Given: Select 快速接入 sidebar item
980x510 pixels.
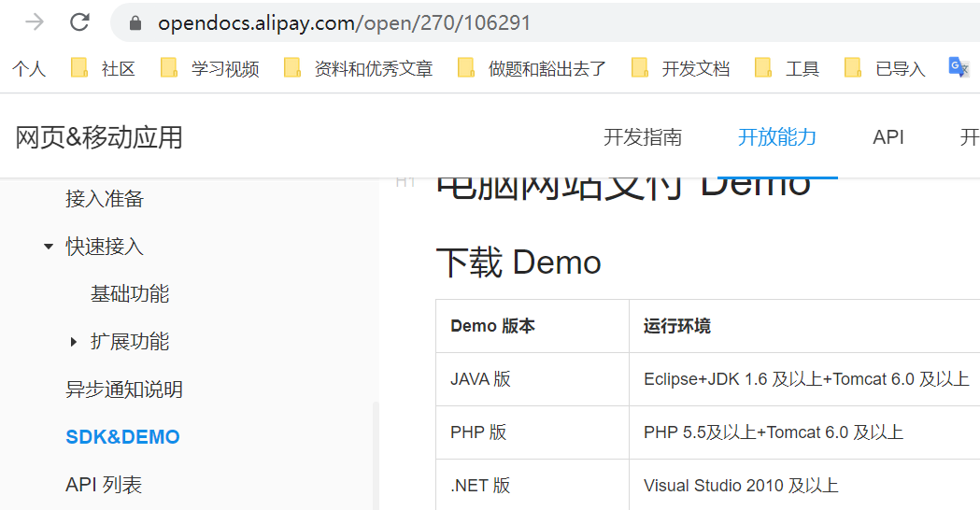Looking at the screenshot, I should tap(105, 247).
